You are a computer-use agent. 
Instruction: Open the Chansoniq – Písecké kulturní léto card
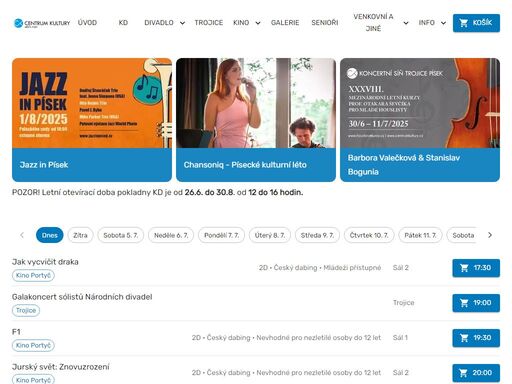tap(256, 120)
